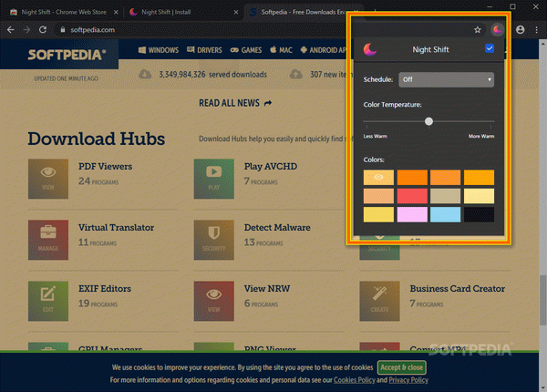The width and height of the screenshot is (547, 392).
Task: Select the tan beige color swatch
Action: point(446,196)
